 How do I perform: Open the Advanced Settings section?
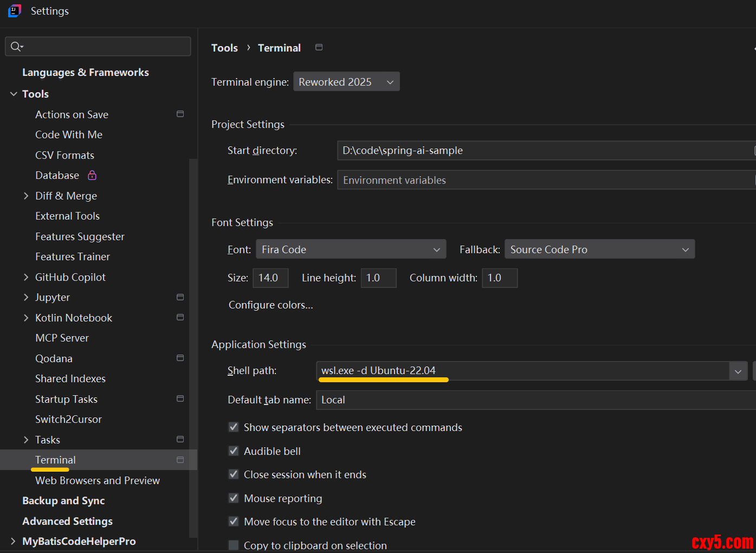pos(67,521)
